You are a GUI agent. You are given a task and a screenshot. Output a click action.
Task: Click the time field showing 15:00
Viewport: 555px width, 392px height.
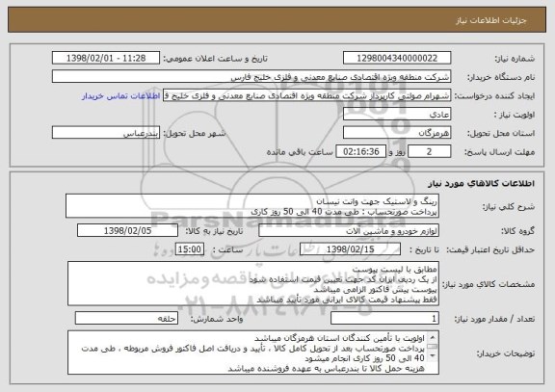[190, 249]
